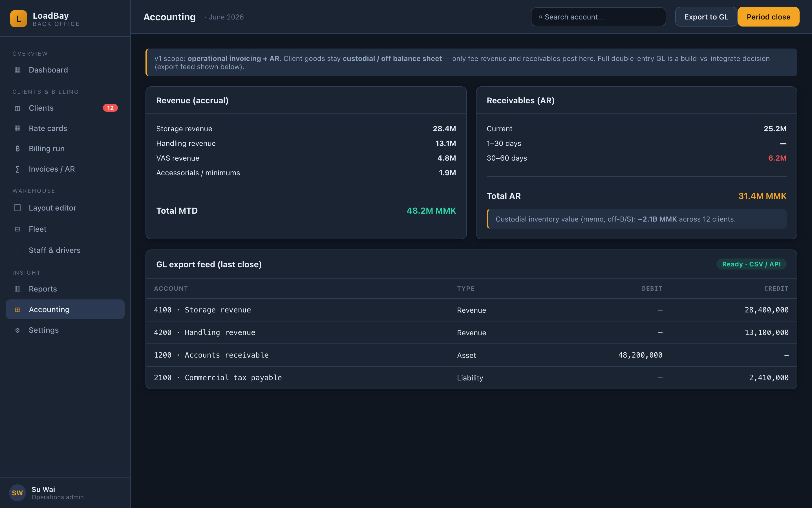Click the DEBIT column header
Image resolution: width=812 pixels, height=508 pixels.
[652, 289]
